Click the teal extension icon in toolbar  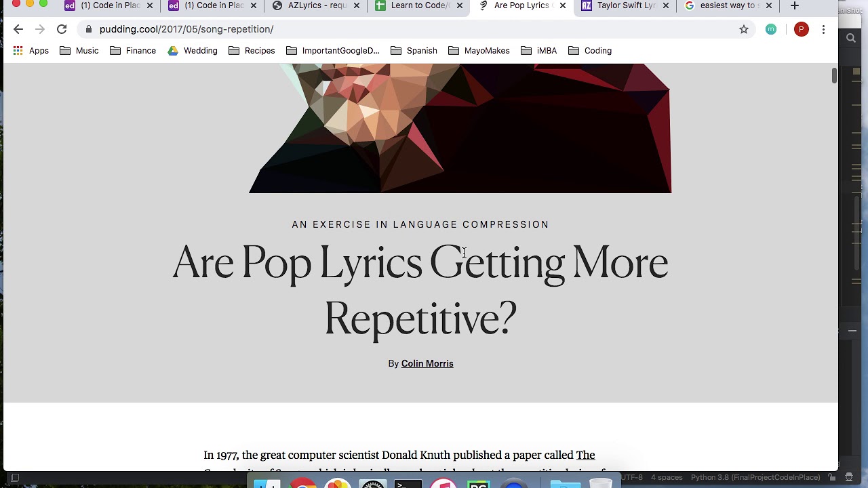click(x=771, y=29)
